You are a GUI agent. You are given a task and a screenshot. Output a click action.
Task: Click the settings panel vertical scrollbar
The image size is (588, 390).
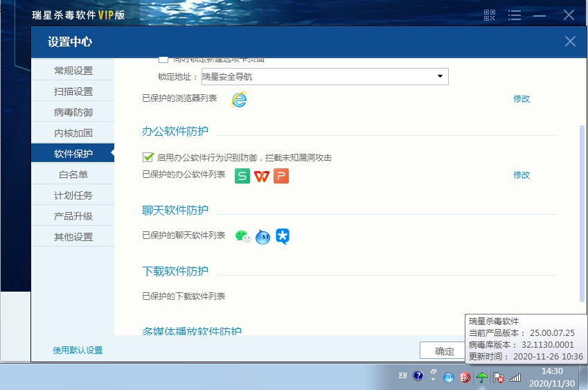pos(582,213)
